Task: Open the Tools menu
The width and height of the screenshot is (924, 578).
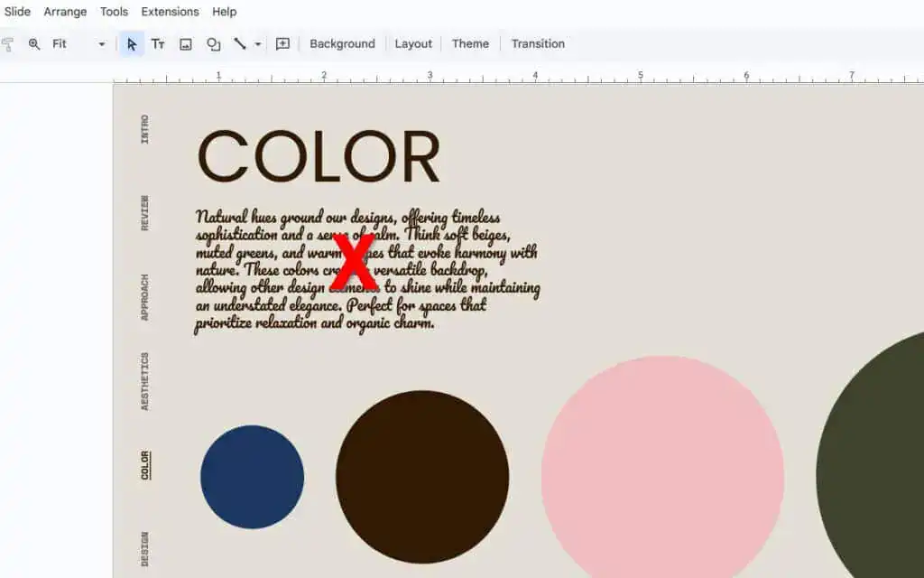Action: [114, 12]
